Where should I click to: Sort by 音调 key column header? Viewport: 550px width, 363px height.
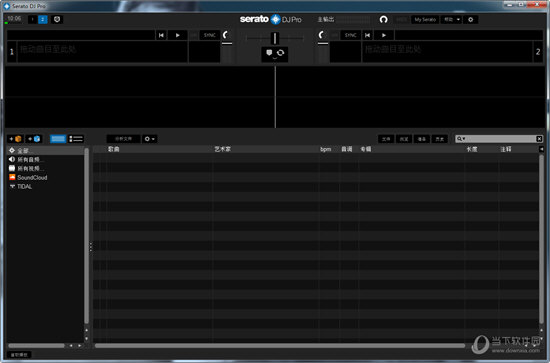(x=347, y=149)
